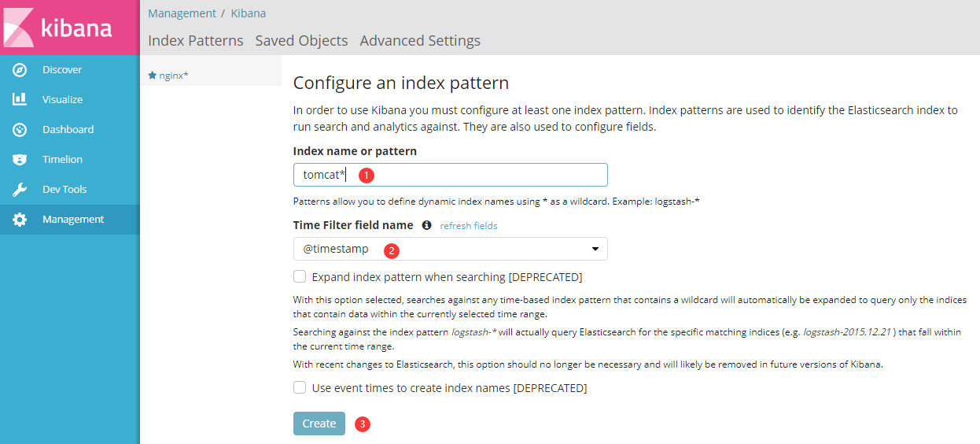
Task: Enable Expand index pattern when searching checkbox
Action: [300, 276]
